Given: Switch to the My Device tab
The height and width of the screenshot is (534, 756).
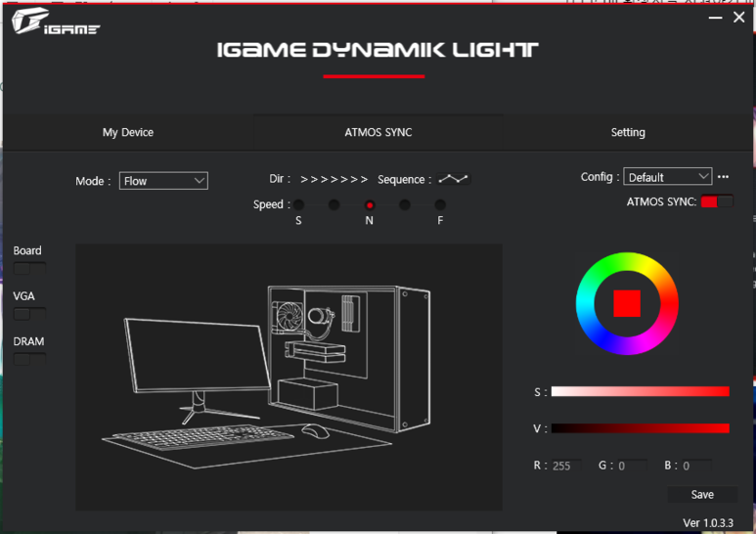Looking at the screenshot, I should coord(128,132).
